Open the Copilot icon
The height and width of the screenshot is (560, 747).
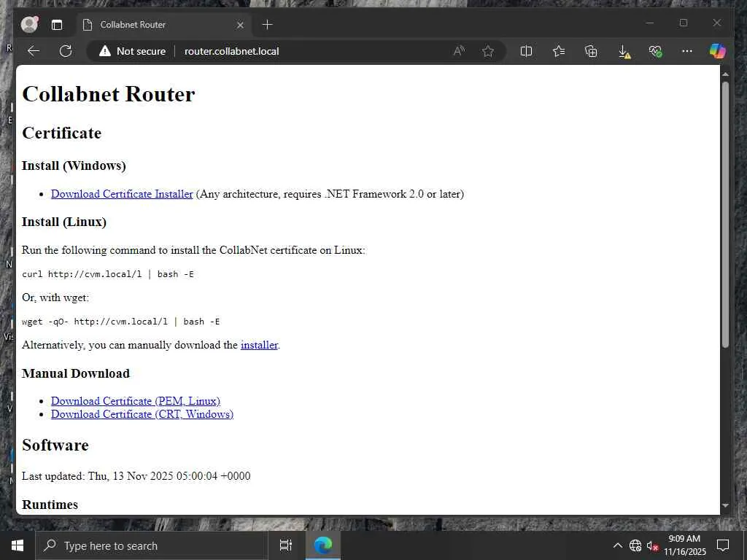pyautogui.click(x=718, y=51)
